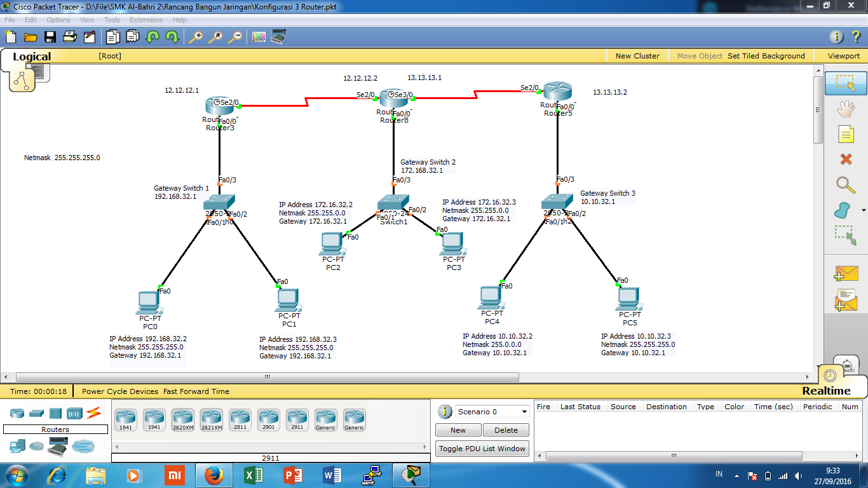Click New Cluster button
This screenshot has height=488, width=868.
coord(637,56)
